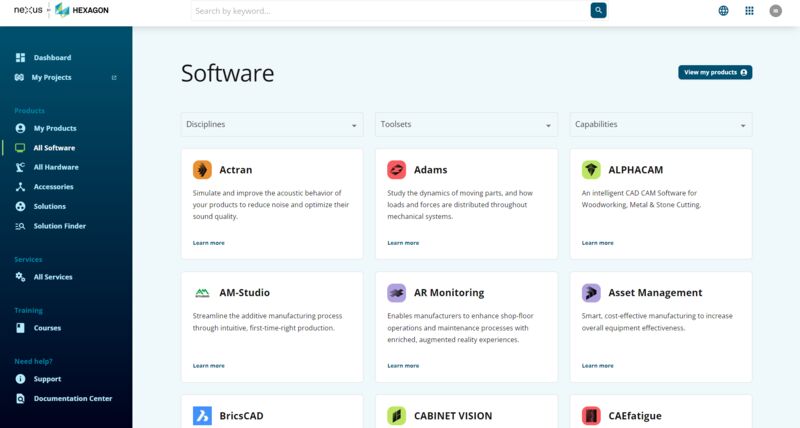
Task: Expand the Capabilities filter dropdown
Action: point(661,124)
